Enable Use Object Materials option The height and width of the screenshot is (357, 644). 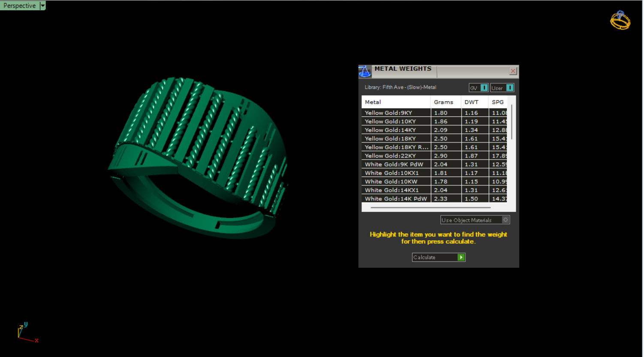pyautogui.click(x=506, y=220)
